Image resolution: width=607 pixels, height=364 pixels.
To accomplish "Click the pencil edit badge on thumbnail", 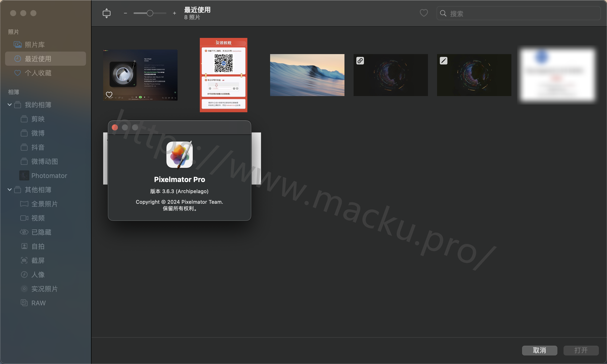I will pyautogui.click(x=444, y=61).
